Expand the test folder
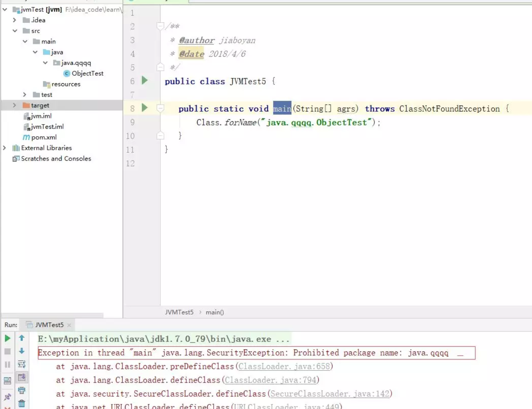The width and height of the screenshot is (532, 409). 25,95
